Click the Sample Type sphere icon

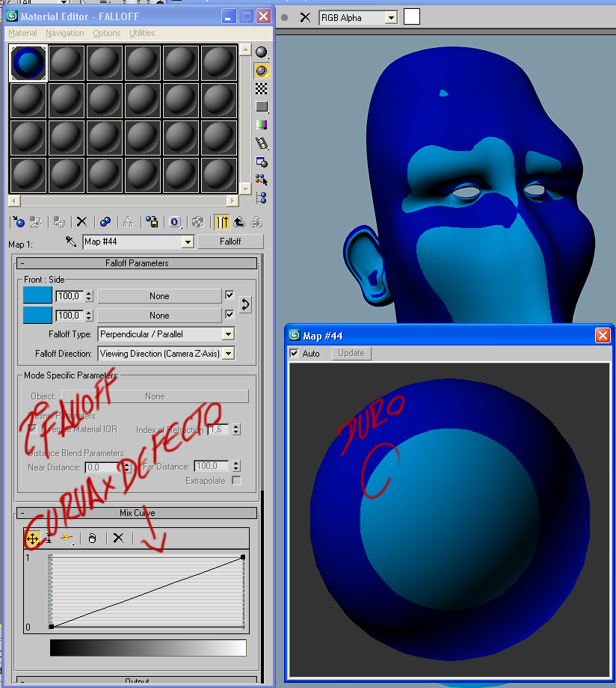tap(262, 52)
